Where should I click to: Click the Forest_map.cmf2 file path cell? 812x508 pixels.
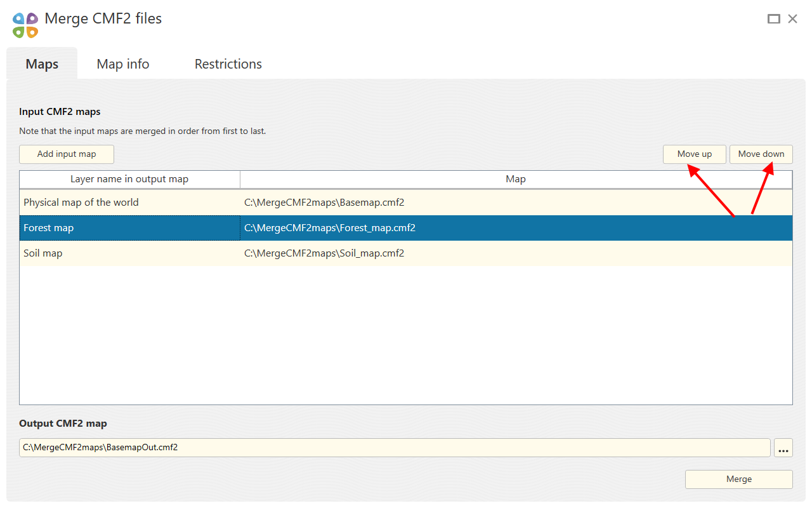point(516,228)
